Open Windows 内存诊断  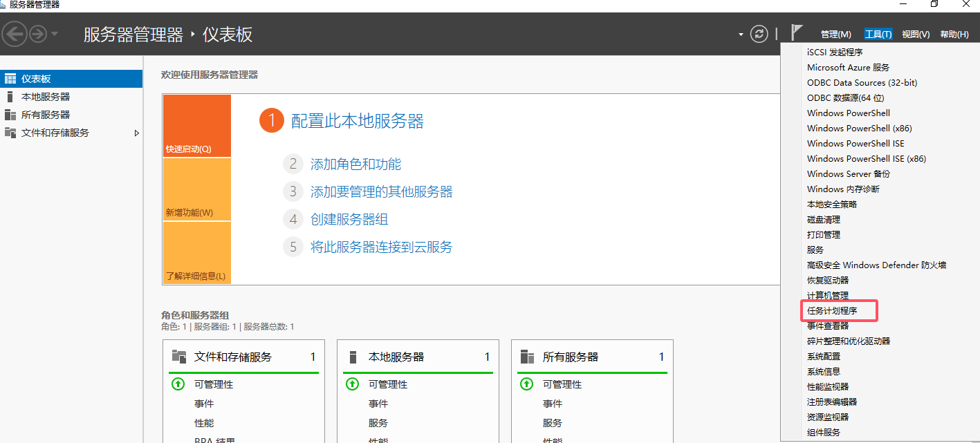pyautogui.click(x=843, y=189)
